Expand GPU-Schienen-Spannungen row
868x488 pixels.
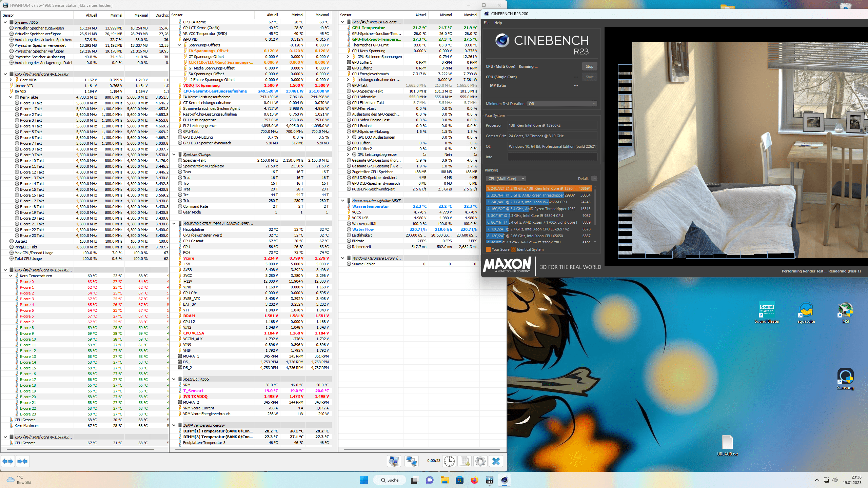click(x=348, y=57)
